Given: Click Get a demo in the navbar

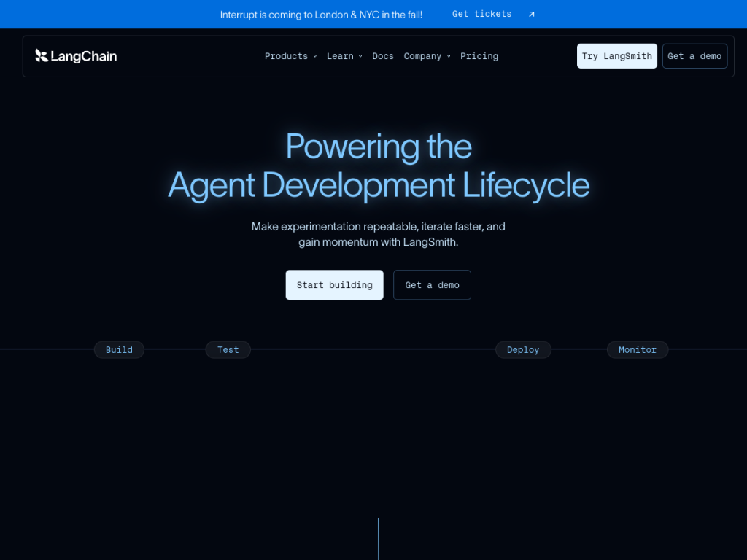Looking at the screenshot, I should pos(694,56).
